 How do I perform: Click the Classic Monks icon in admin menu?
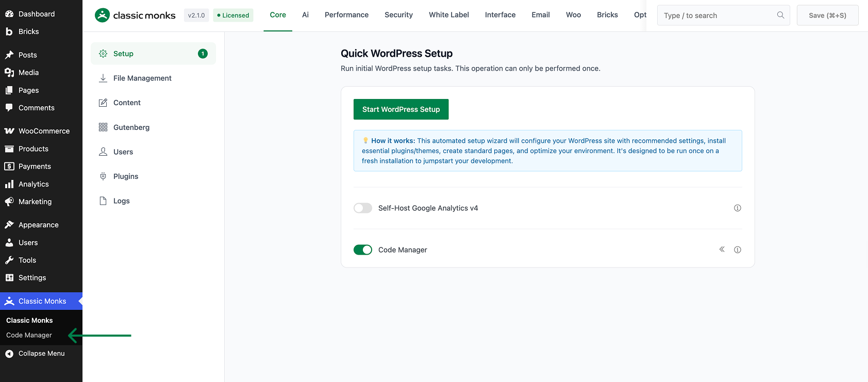pyautogui.click(x=9, y=301)
